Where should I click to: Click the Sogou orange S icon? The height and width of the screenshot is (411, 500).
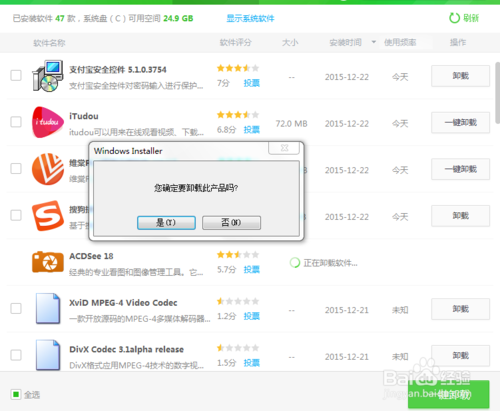48,216
